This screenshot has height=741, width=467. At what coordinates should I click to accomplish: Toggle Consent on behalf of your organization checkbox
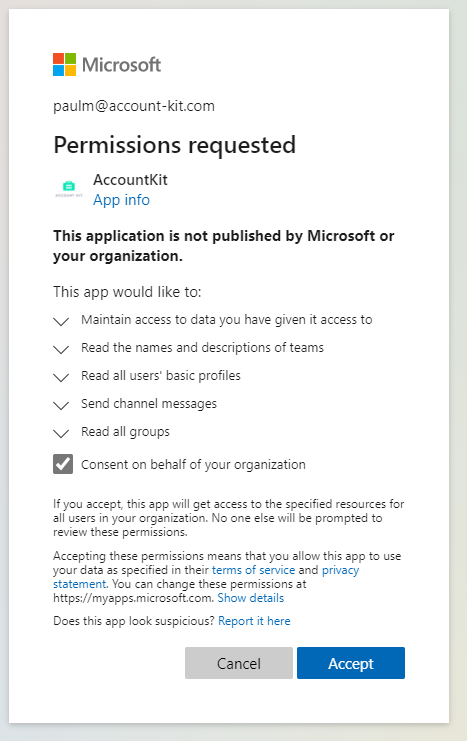(x=63, y=464)
